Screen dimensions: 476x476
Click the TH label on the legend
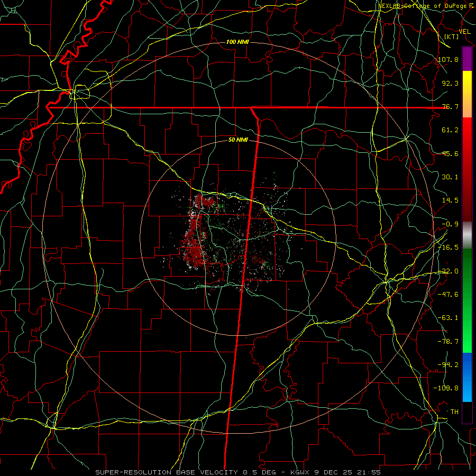tap(454, 412)
